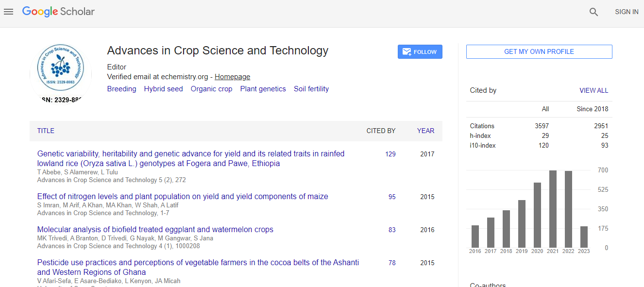The width and height of the screenshot is (644, 287).
Task: Click the Sign In link
Action: [627, 12]
